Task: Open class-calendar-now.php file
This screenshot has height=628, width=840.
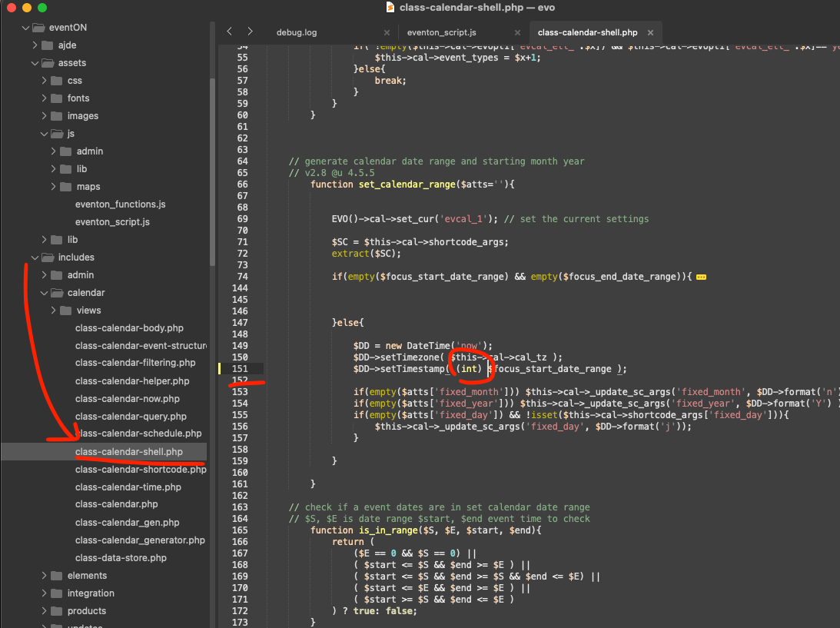Action: (x=127, y=399)
